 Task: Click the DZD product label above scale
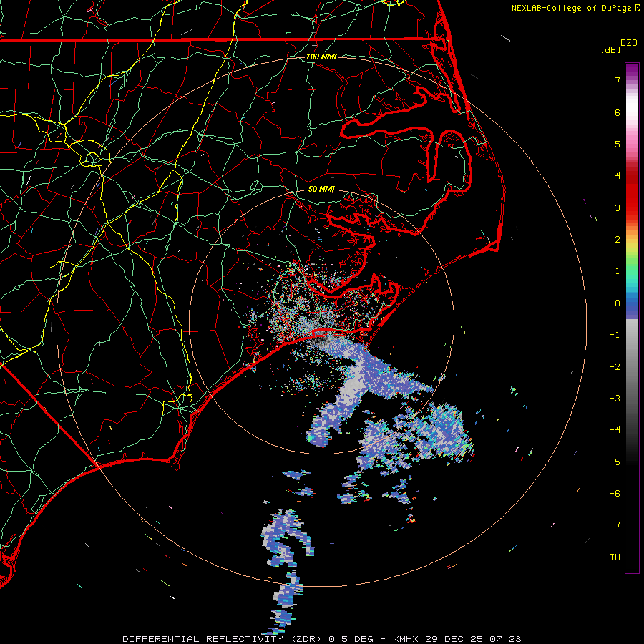click(x=629, y=43)
